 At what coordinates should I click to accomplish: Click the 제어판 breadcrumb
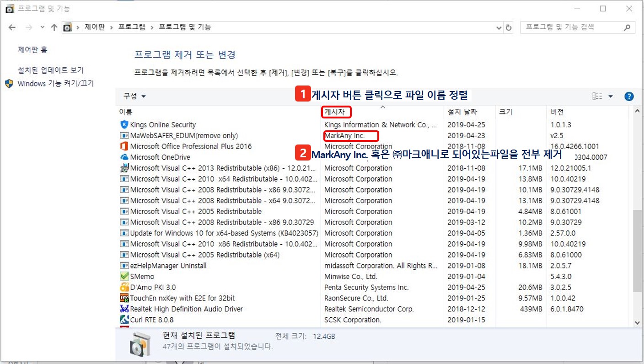point(95,27)
